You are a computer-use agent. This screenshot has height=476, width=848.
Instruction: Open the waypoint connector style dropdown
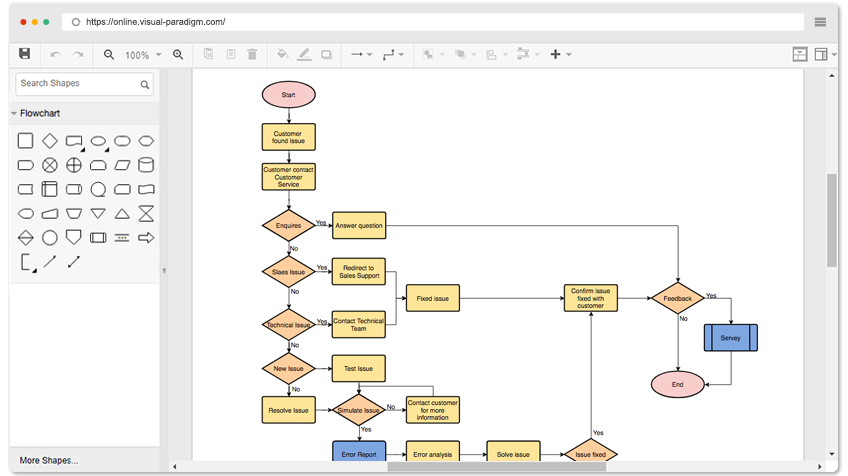393,55
